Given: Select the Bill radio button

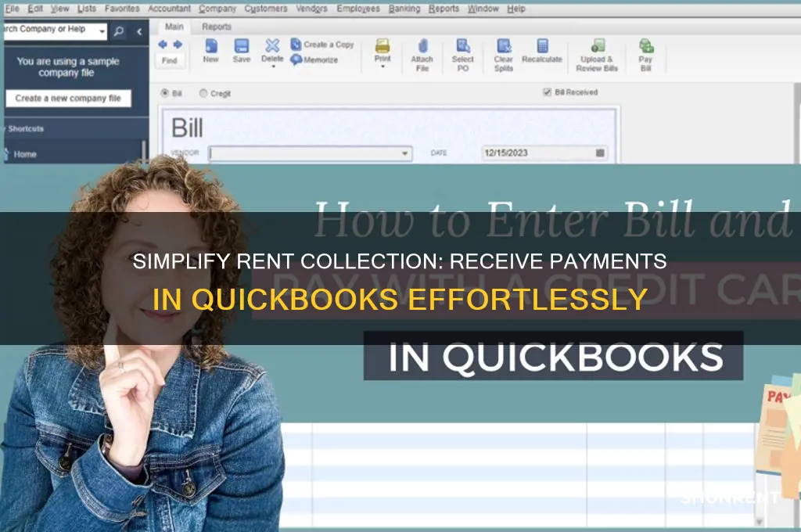Looking at the screenshot, I should (165, 93).
